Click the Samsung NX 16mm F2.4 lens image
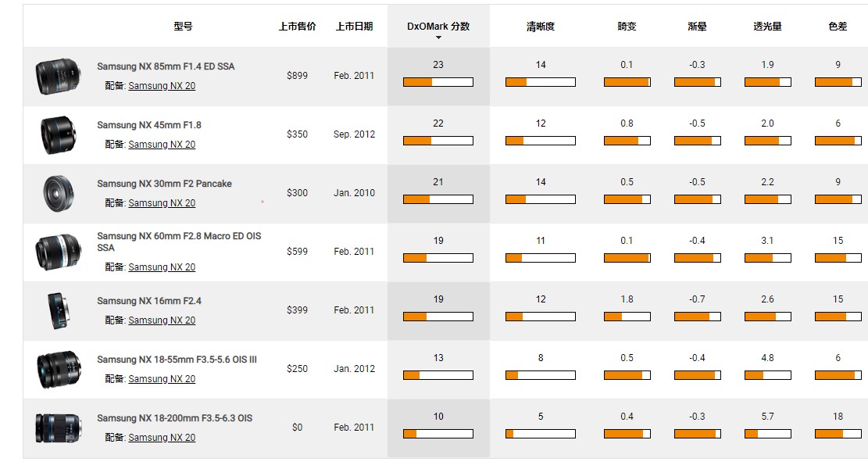 coord(58,310)
